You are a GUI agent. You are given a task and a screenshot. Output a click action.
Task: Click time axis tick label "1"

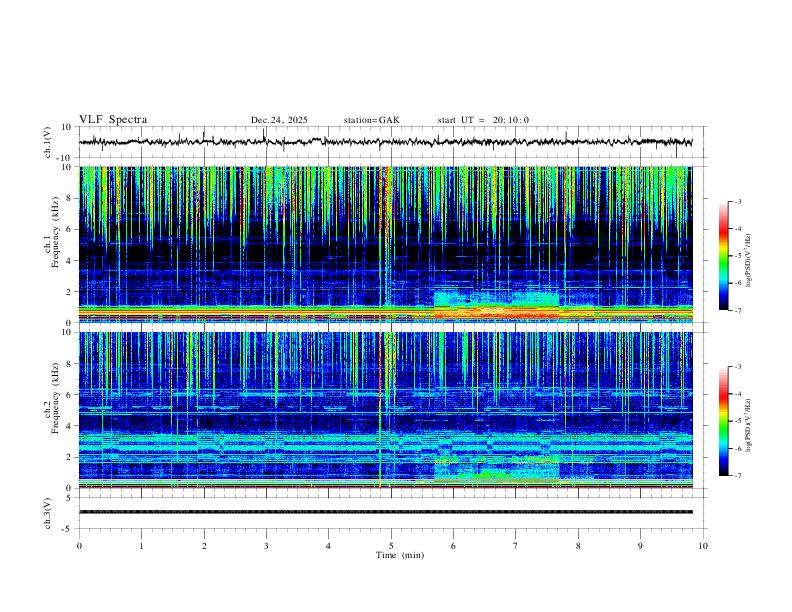[141, 546]
